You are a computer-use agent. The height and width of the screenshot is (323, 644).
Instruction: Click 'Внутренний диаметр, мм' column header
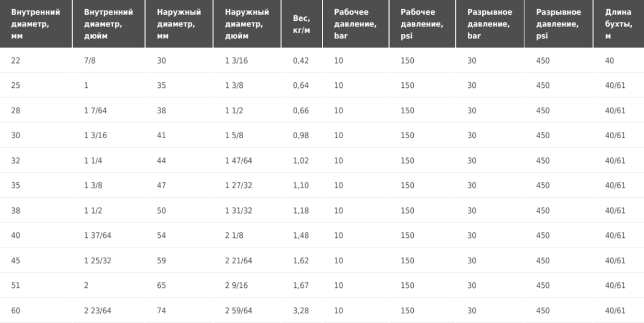click(35, 24)
